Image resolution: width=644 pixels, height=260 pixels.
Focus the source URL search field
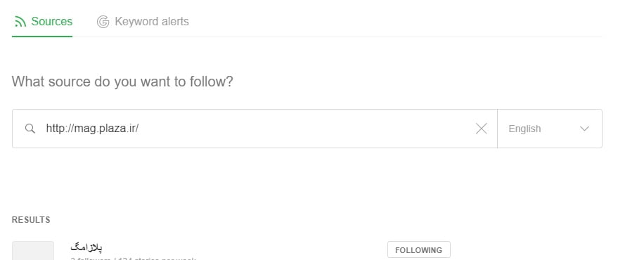pos(255,129)
